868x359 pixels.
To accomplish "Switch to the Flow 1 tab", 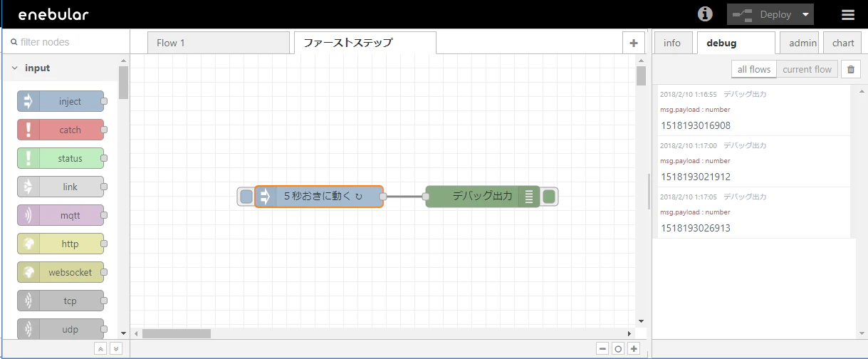I will (x=219, y=43).
